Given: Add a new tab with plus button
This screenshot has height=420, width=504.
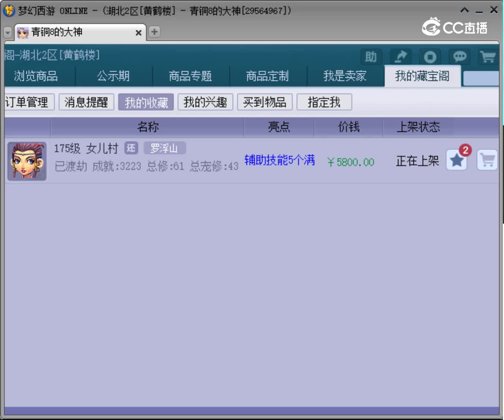Looking at the screenshot, I should click(154, 32).
